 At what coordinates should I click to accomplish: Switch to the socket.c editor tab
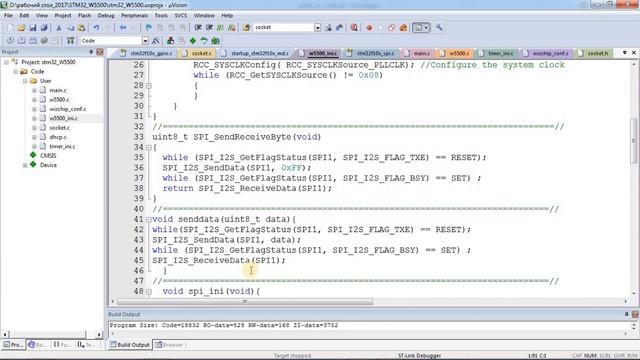(198, 53)
